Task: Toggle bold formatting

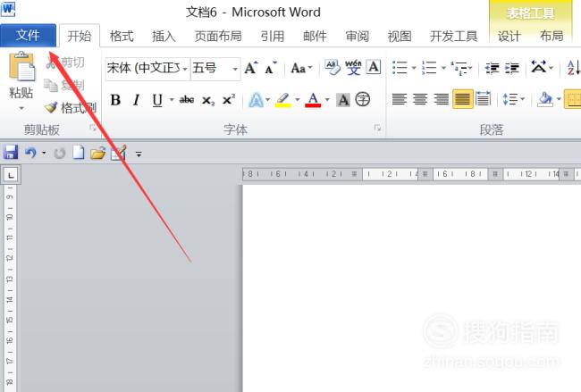Action: coord(115,100)
